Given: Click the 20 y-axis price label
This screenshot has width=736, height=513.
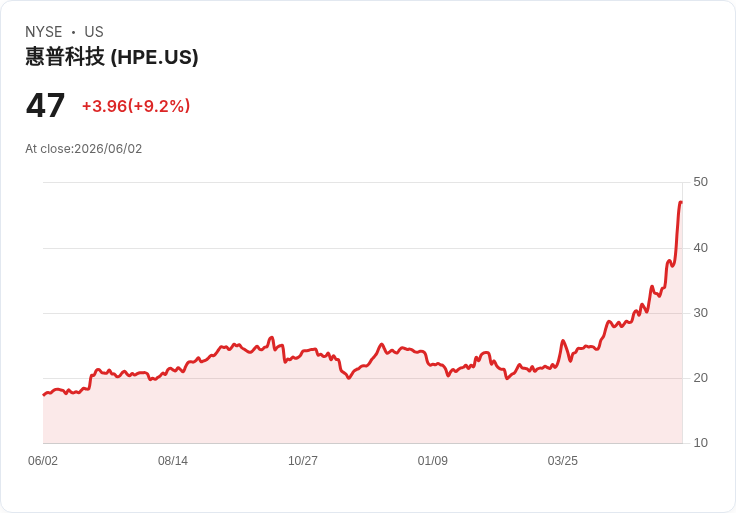Looking at the screenshot, I should tap(700, 378).
